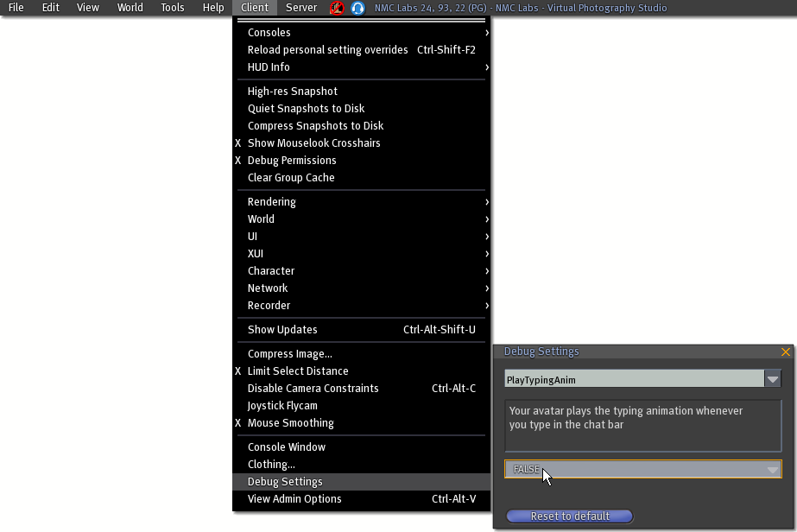Close the Debug Settings window
This screenshot has height=532, width=797.
(785, 352)
